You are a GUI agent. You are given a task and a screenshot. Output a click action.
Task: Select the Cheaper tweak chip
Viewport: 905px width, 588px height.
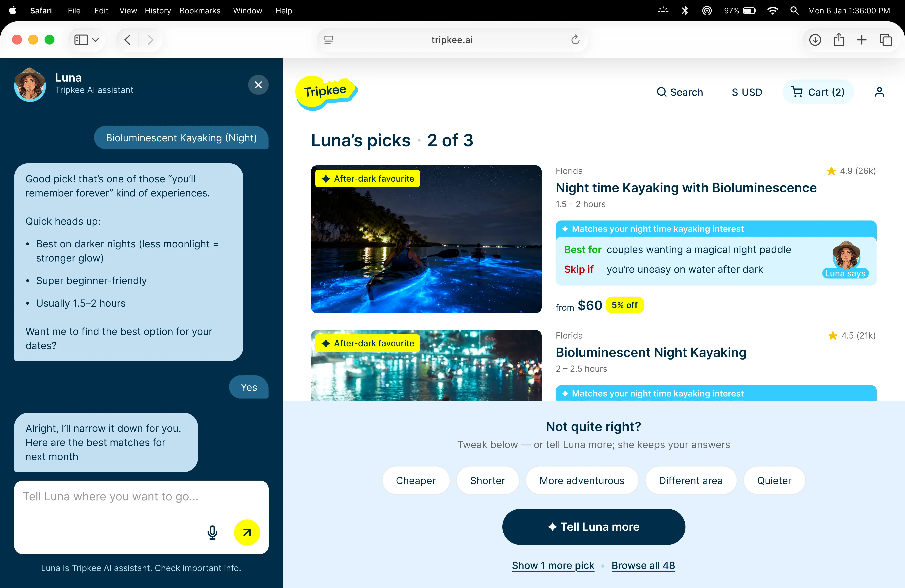pyautogui.click(x=416, y=480)
